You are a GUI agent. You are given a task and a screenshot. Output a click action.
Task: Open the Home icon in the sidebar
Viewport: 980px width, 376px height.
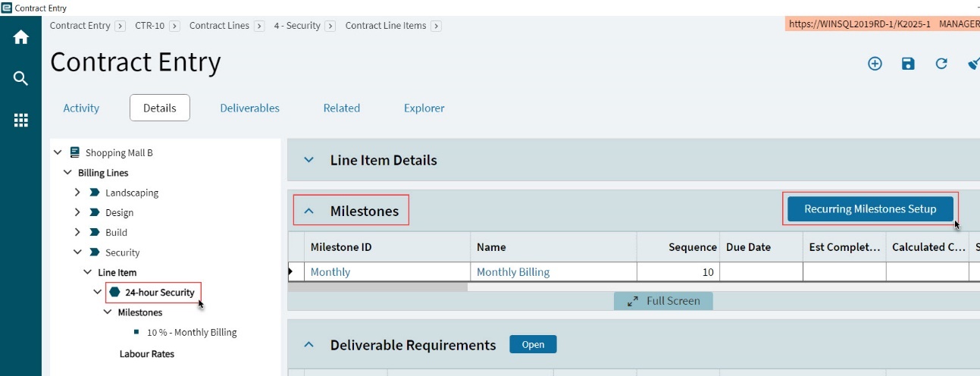pos(20,37)
